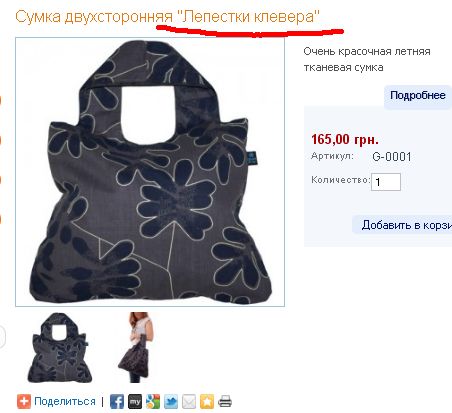Switch to the Подробнее tab
The height and width of the screenshot is (413, 452).
point(418,96)
